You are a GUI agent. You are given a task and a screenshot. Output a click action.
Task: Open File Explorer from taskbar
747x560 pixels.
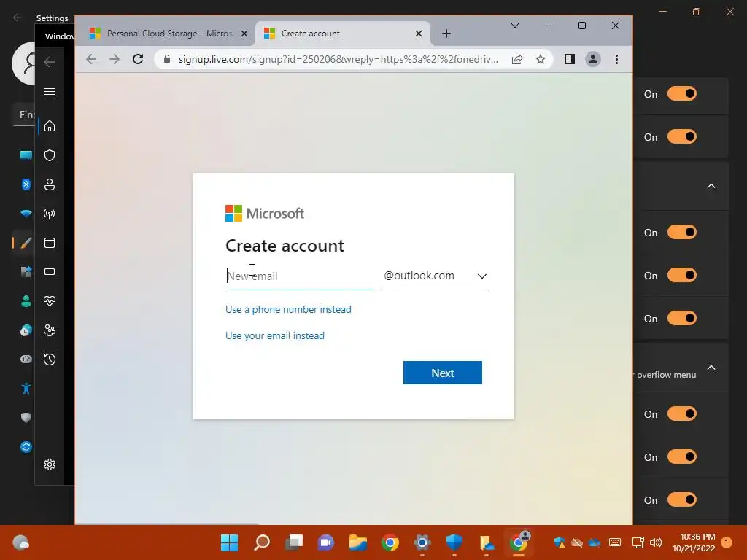357,542
